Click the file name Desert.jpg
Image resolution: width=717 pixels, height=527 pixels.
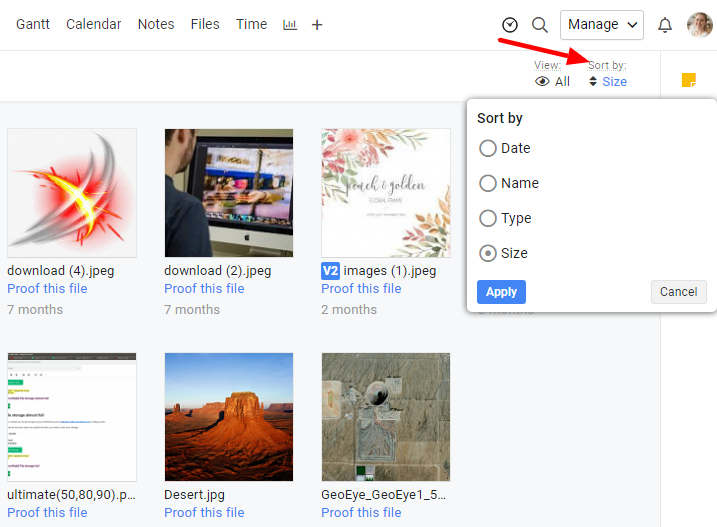pyautogui.click(x=194, y=495)
